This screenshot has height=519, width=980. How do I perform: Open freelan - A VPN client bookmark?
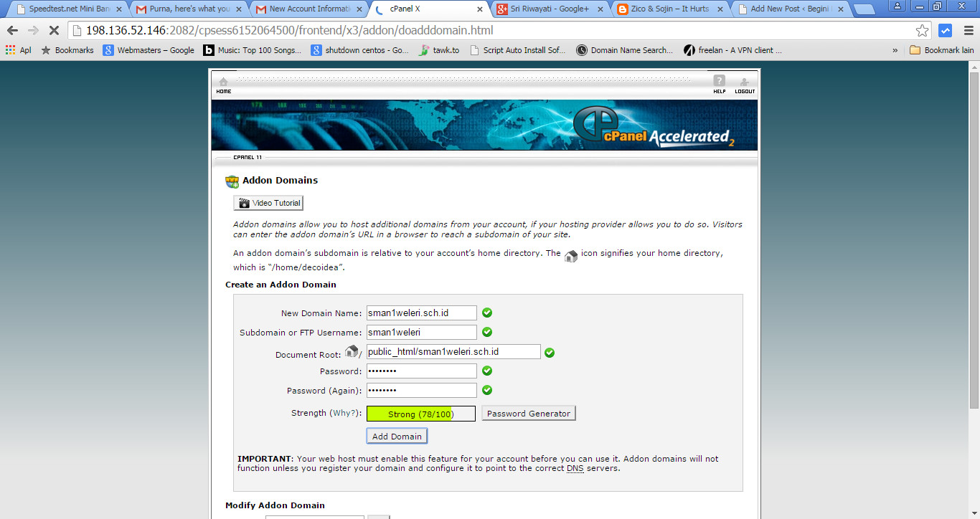(732, 50)
